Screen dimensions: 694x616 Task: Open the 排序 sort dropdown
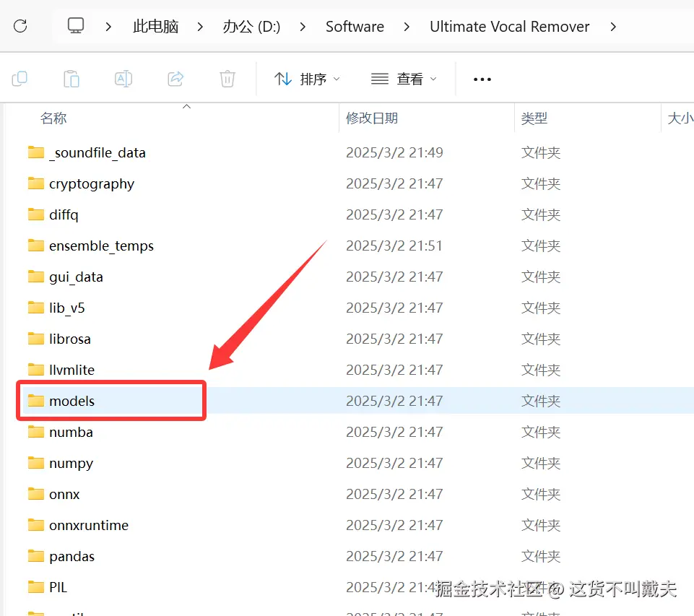(x=307, y=79)
